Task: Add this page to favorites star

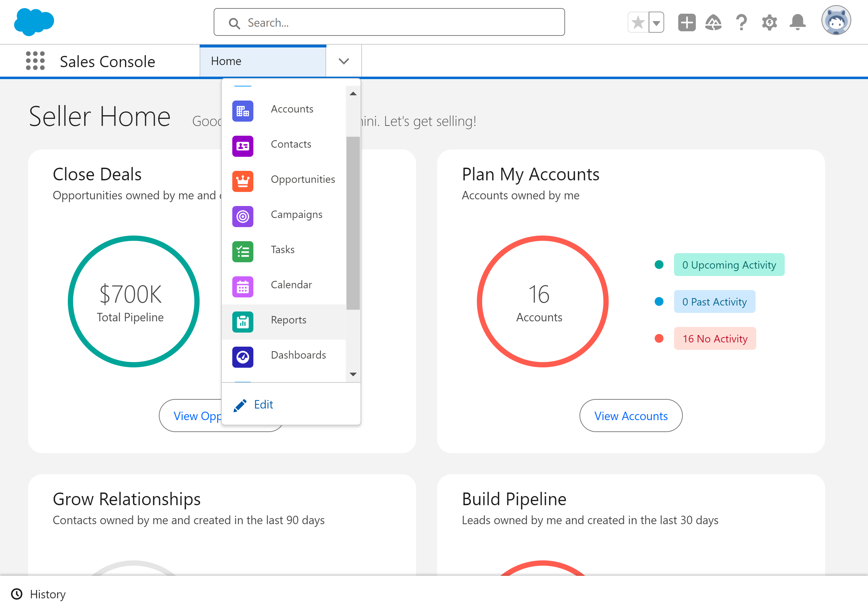Action: tap(638, 22)
